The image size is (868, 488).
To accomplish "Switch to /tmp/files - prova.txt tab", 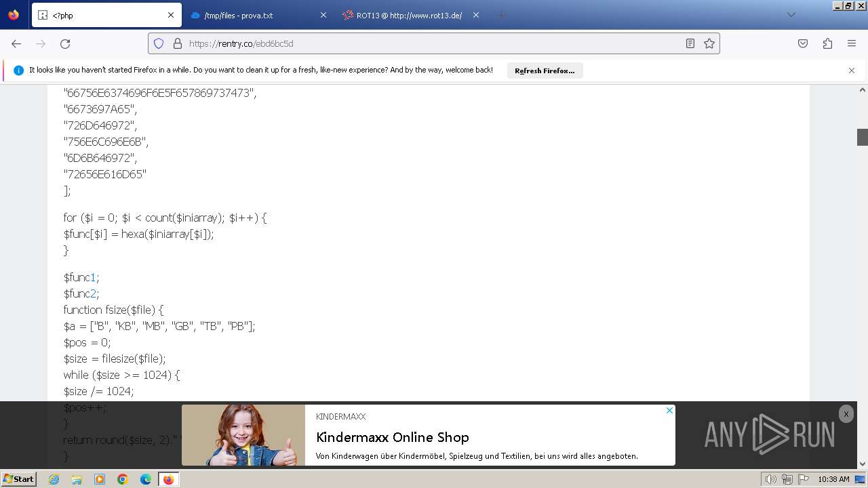I will click(259, 15).
